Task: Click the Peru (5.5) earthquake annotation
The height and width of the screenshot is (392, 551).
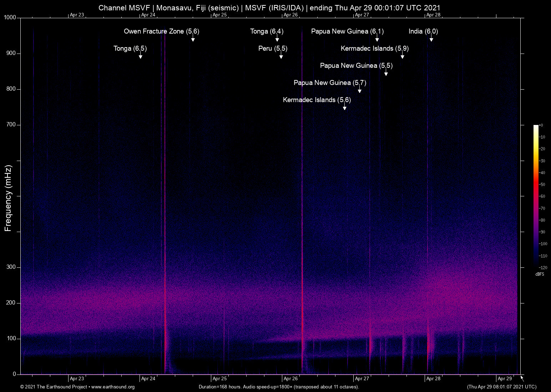Action: pos(273,49)
